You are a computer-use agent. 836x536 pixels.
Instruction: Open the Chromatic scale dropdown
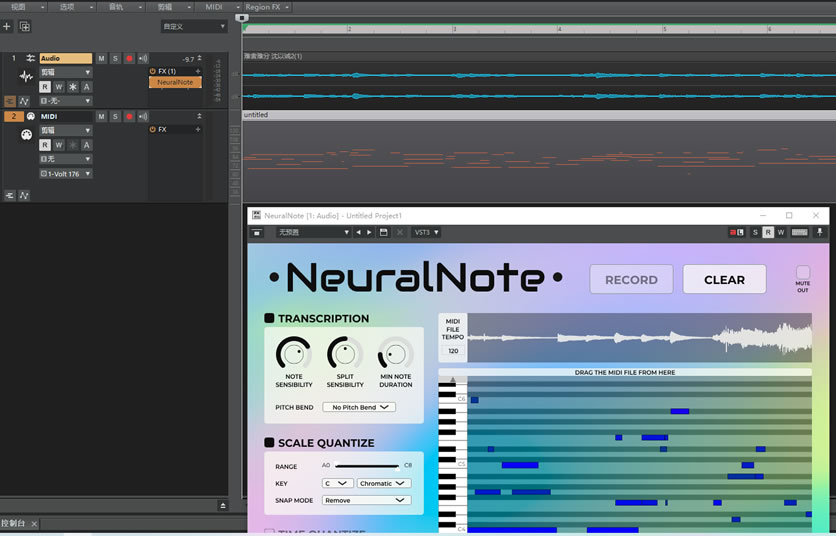(x=384, y=483)
